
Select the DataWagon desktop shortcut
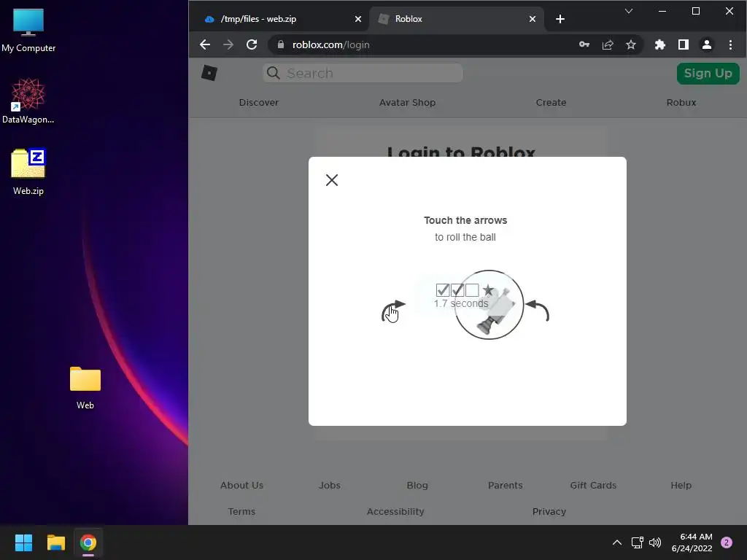point(28,101)
